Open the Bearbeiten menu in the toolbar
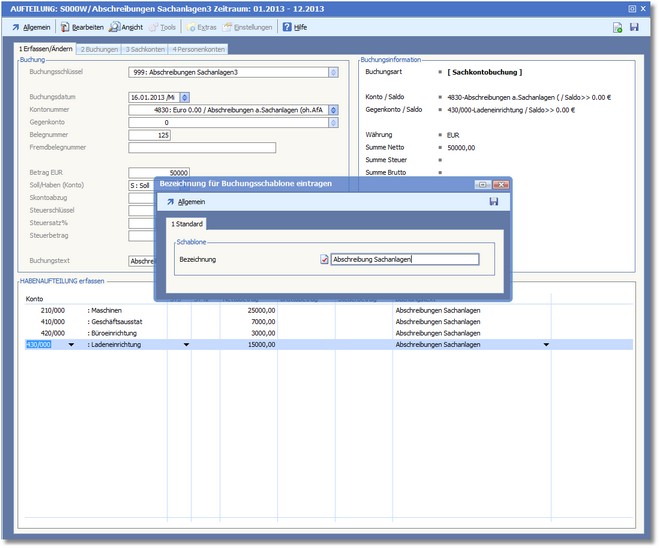This screenshot has width=659, height=548. tap(82, 27)
